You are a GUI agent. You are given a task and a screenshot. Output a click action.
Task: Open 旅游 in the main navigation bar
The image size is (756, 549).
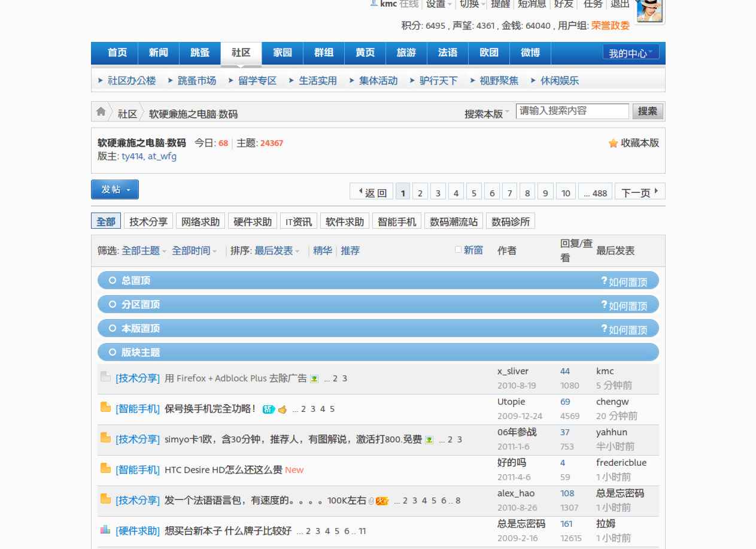tap(406, 53)
